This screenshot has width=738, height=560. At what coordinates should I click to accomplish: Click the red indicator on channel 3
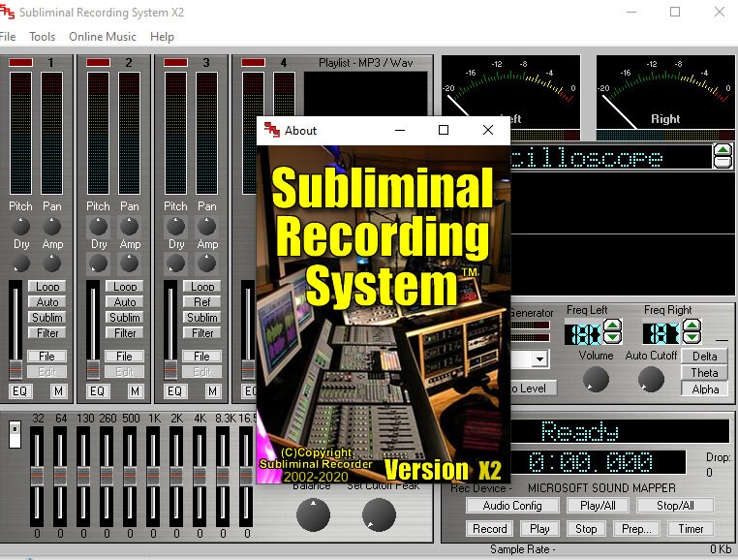[175, 62]
